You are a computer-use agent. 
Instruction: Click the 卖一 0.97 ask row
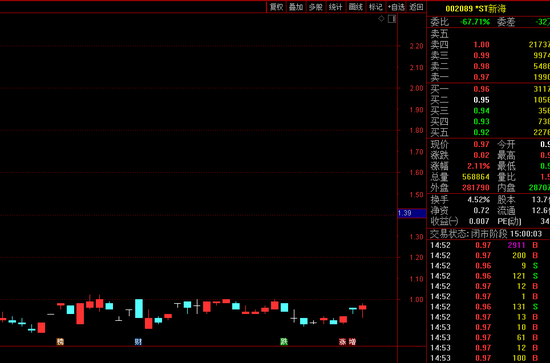click(x=490, y=77)
